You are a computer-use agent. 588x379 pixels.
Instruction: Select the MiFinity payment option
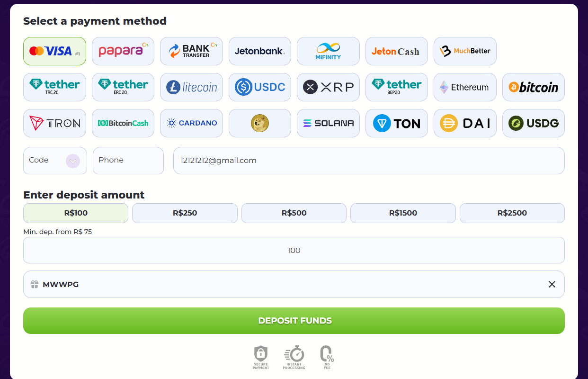pos(328,51)
